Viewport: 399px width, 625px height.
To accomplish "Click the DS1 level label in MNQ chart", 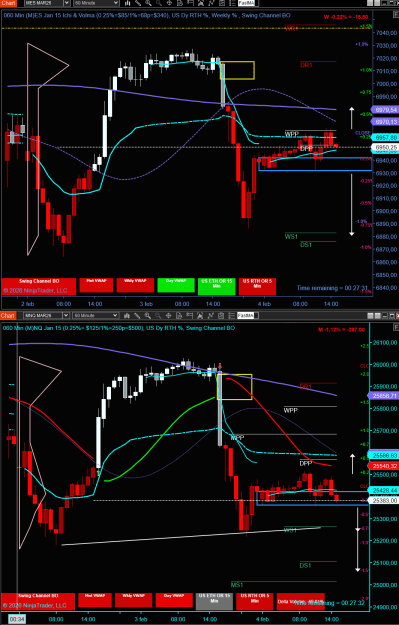I will (305, 565).
